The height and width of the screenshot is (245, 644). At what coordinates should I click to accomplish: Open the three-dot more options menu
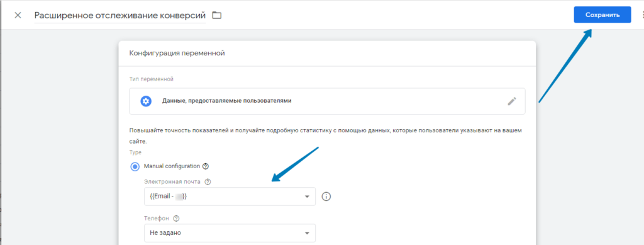[x=642, y=15]
